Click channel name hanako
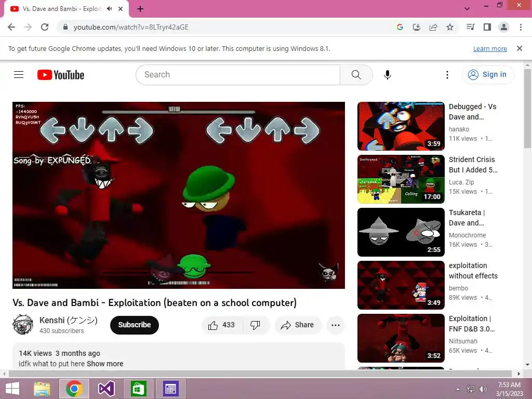The width and height of the screenshot is (532, 399). [459, 129]
